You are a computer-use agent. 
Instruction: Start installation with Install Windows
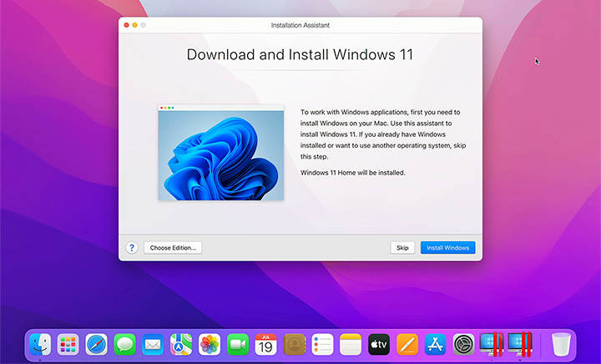tap(447, 247)
